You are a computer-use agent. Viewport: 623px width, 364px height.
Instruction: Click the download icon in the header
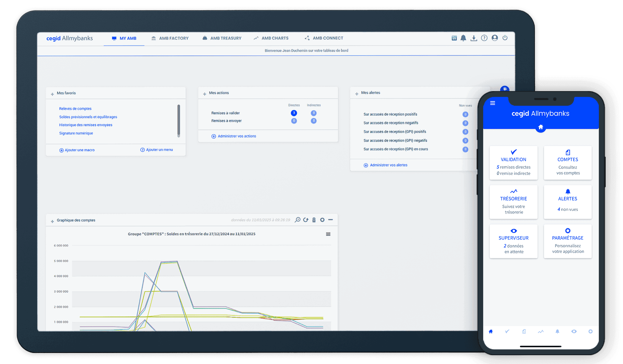474,38
